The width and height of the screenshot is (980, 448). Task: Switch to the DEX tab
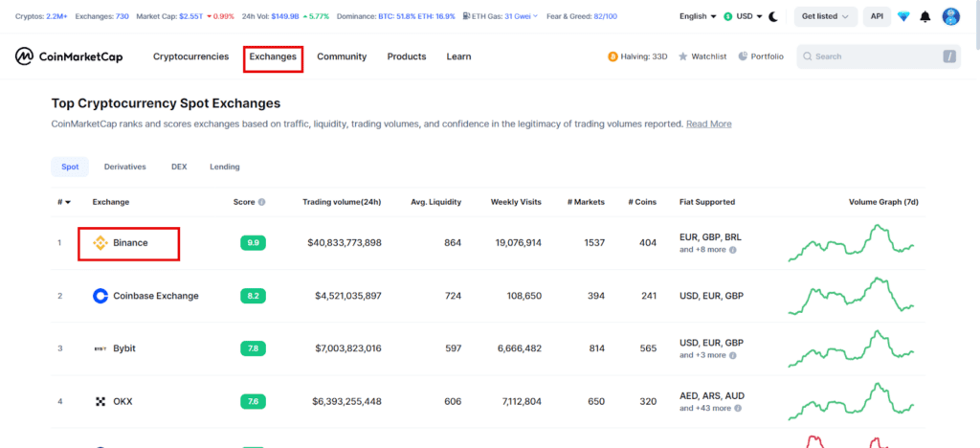179,167
